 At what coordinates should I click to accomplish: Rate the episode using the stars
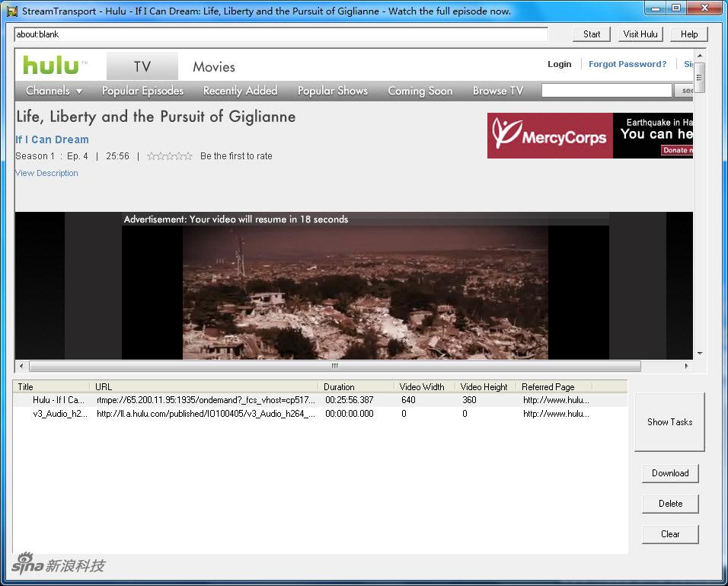pyautogui.click(x=169, y=156)
